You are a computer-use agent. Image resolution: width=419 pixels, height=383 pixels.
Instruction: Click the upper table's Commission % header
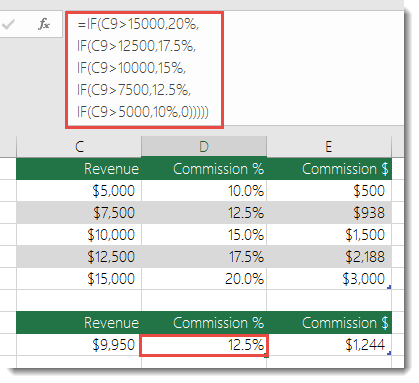coord(204,169)
